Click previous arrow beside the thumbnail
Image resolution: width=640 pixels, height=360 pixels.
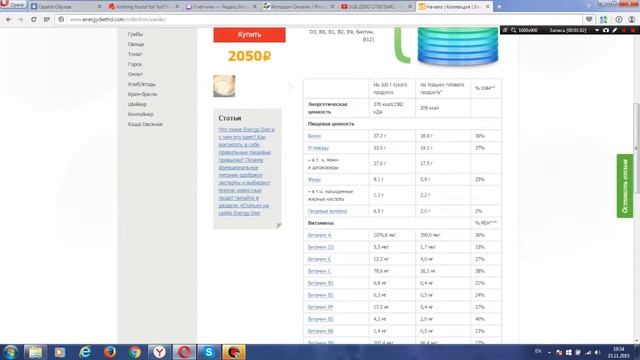tap(208, 87)
